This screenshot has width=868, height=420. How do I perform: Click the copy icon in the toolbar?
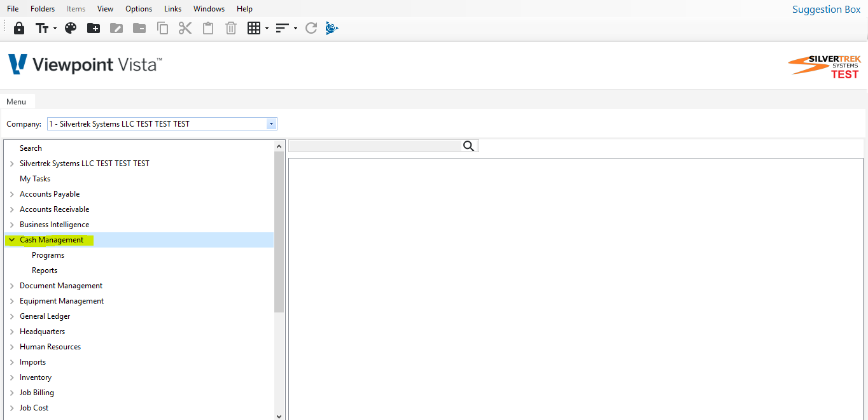(x=162, y=28)
